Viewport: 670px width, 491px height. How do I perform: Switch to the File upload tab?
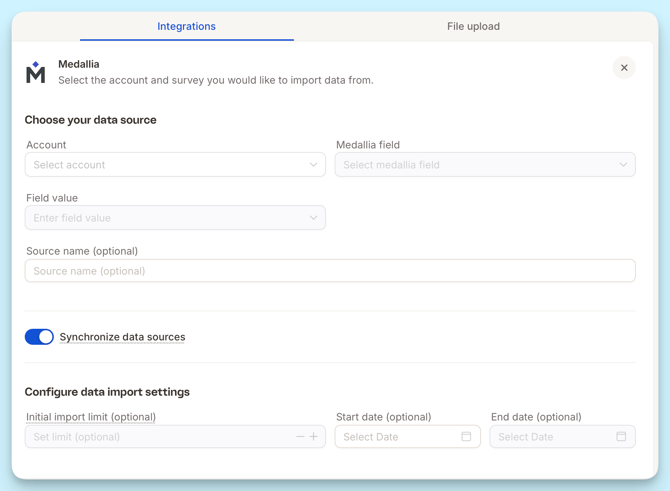point(473,27)
